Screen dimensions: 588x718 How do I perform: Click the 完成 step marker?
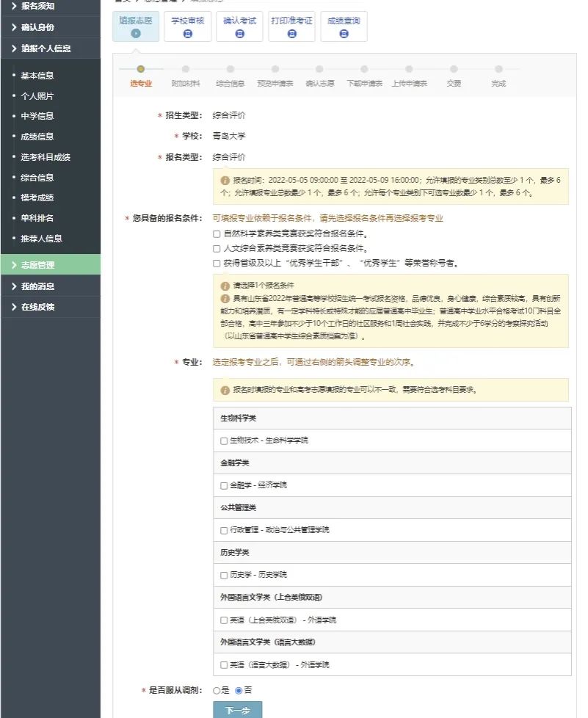point(498,70)
